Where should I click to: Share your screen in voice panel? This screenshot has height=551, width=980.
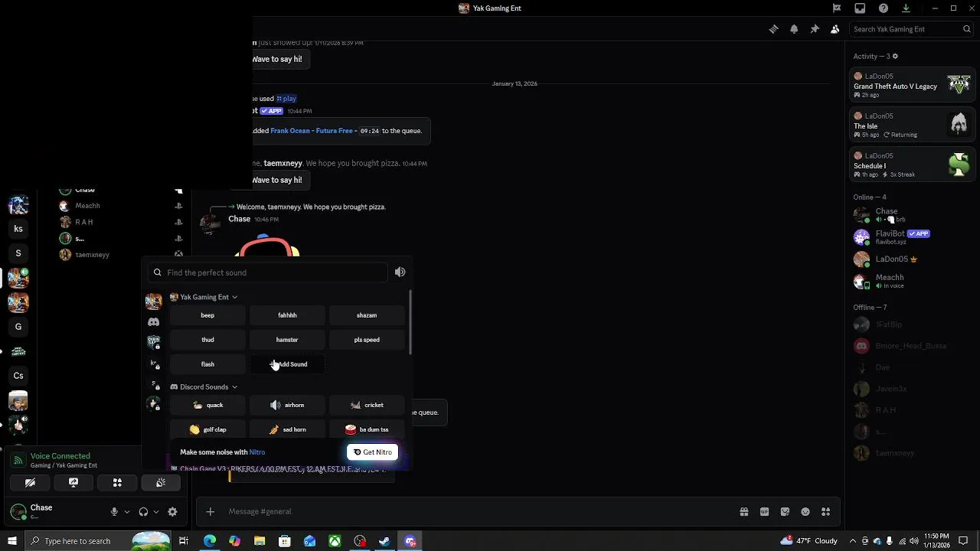73,483
